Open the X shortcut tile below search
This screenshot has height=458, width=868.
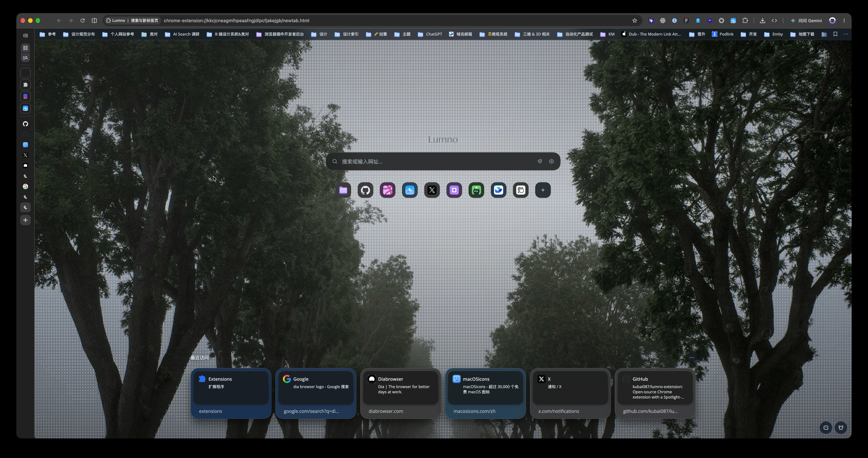point(432,190)
